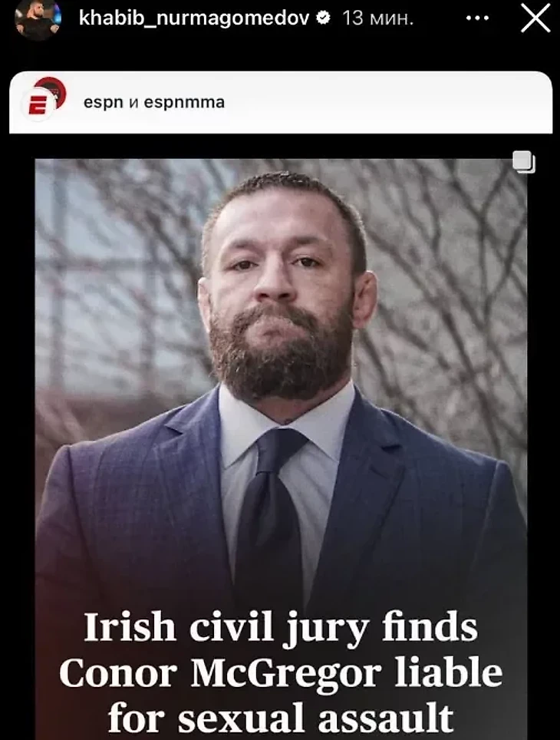Open the shared ESPN post image
Screen dimensions: 560x740
point(282,449)
